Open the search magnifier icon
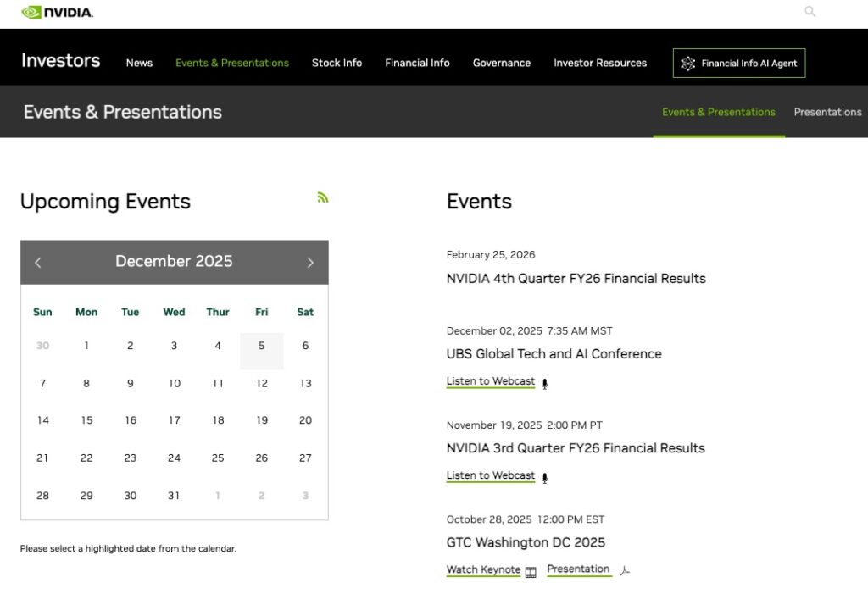 [x=810, y=12]
